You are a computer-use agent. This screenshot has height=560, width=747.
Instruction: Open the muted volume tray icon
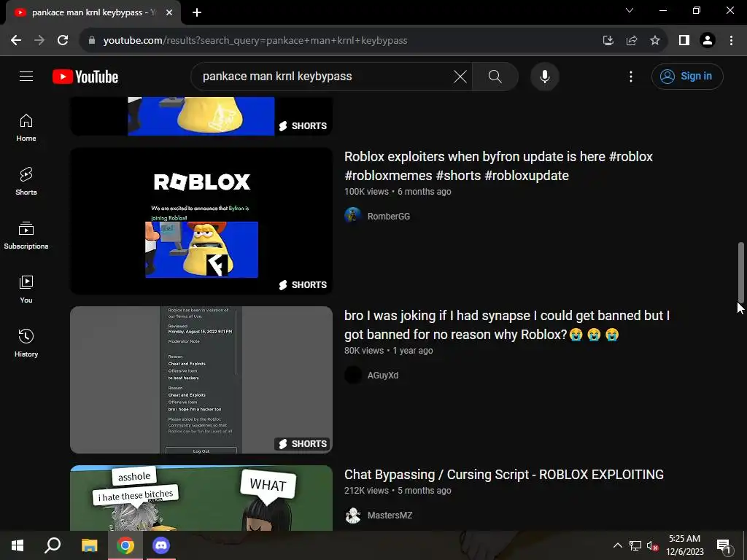652,545
